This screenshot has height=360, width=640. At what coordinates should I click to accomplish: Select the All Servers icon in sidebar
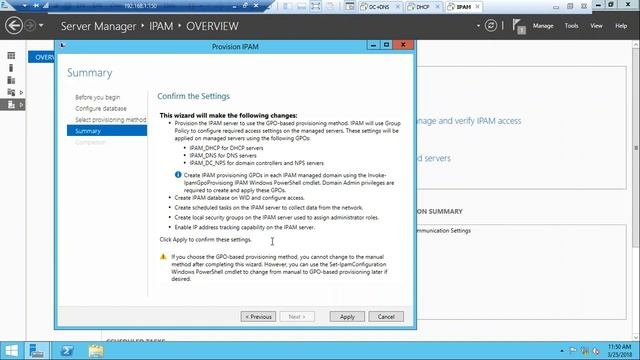[x=11, y=80]
